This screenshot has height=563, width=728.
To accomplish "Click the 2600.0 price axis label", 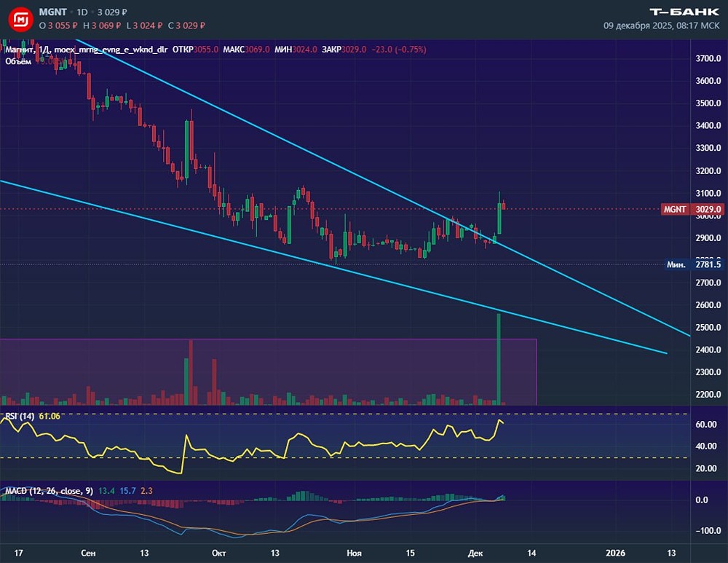I will coord(708,305).
